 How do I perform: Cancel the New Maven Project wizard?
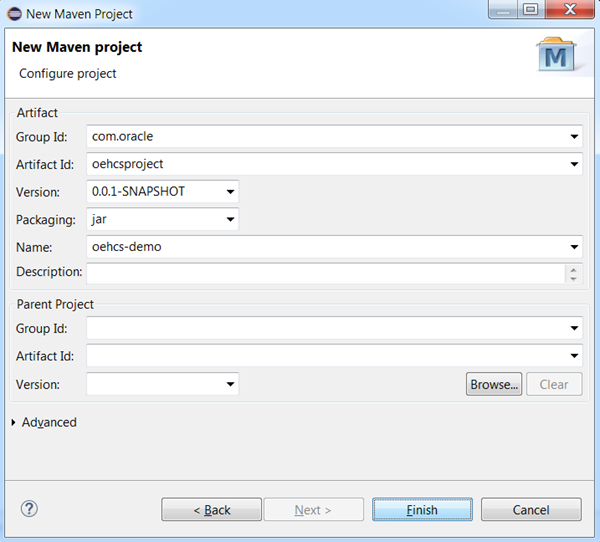(x=531, y=509)
